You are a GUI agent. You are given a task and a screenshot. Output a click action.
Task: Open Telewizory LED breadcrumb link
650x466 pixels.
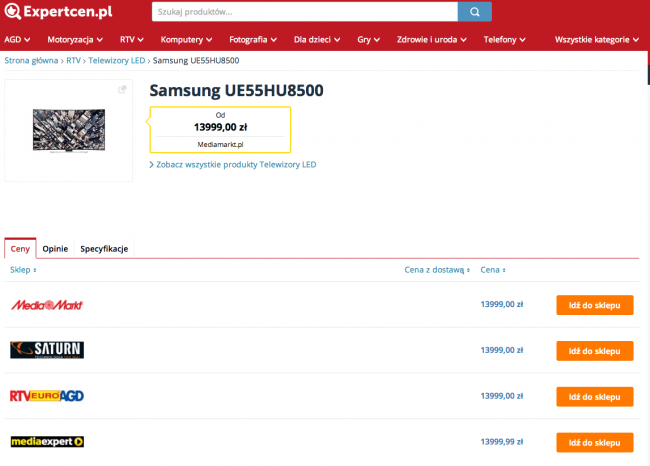[x=116, y=61]
